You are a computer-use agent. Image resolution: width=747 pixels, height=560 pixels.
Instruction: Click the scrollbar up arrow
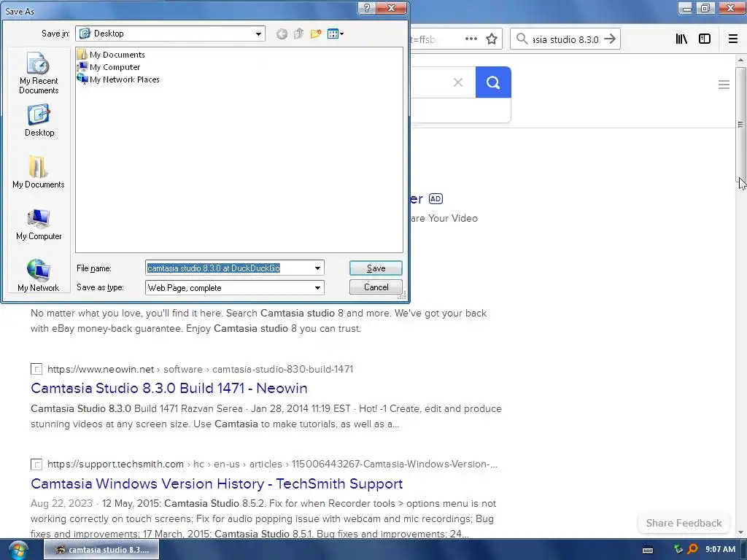tap(740, 60)
